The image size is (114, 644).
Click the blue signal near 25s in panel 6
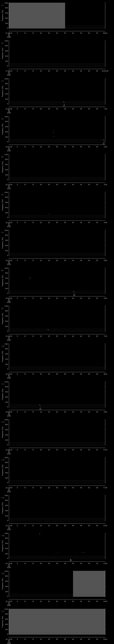49,214
